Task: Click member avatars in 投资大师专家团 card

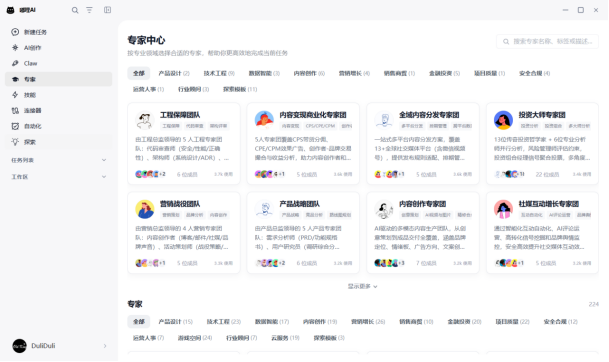Action: (x=509, y=174)
